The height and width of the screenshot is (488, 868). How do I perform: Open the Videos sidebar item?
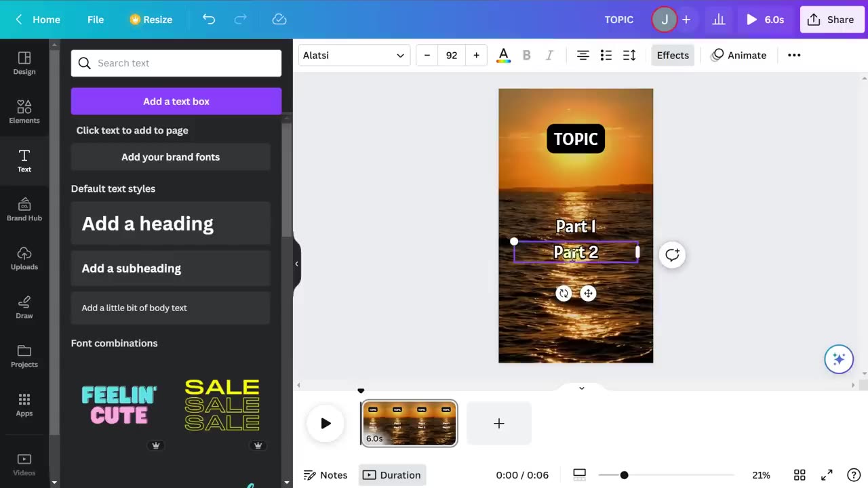(x=24, y=464)
